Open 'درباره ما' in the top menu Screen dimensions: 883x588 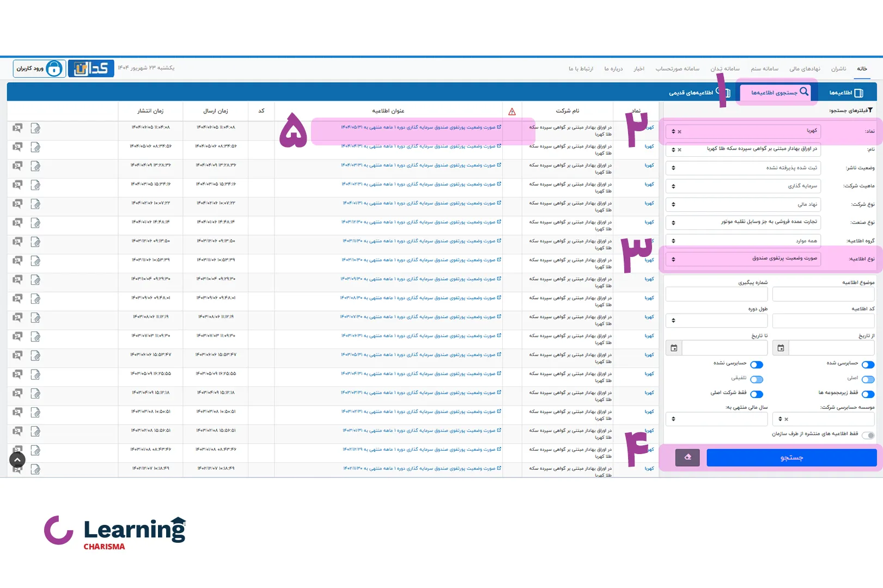click(x=613, y=69)
